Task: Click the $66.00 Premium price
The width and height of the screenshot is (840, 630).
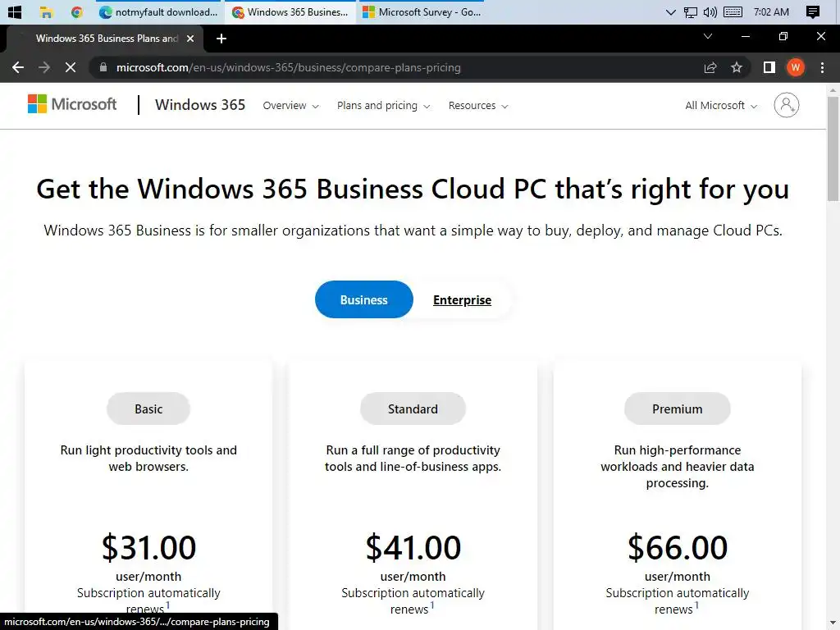Action: (x=677, y=547)
